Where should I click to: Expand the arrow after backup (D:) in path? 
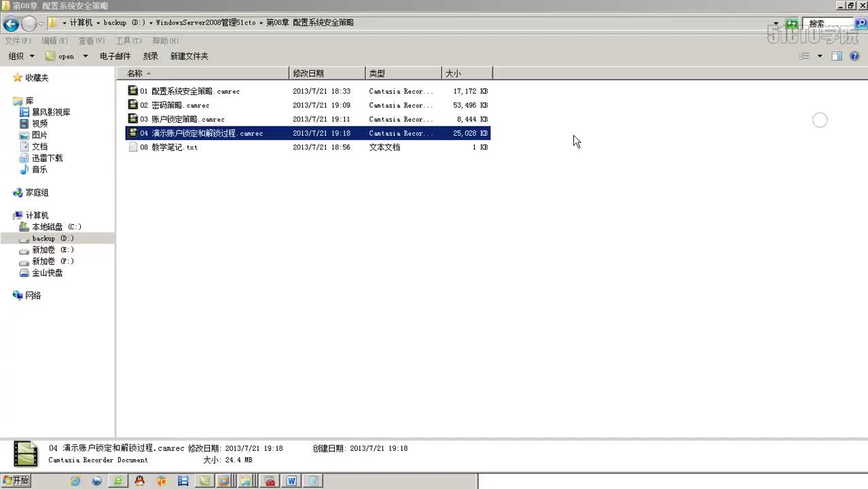pos(150,23)
